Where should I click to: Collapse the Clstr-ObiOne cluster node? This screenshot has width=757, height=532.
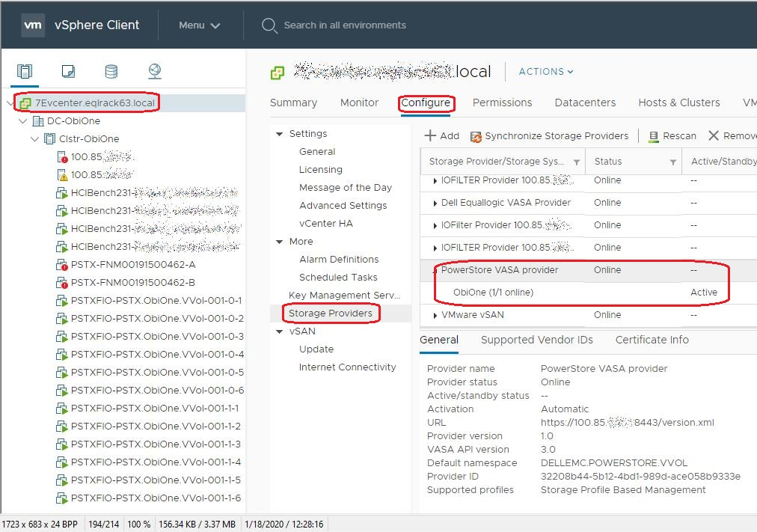pos(34,139)
